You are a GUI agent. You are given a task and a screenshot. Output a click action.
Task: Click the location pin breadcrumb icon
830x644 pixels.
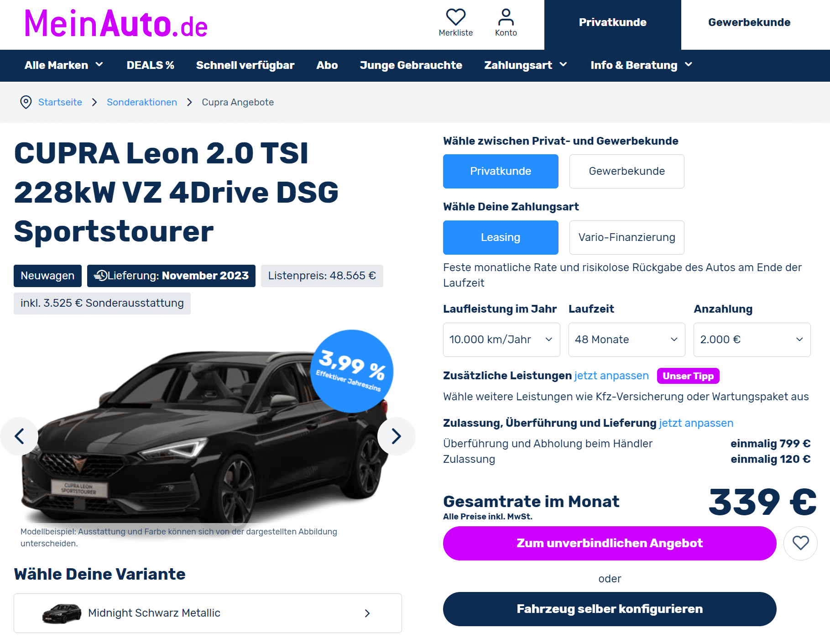pyautogui.click(x=26, y=102)
